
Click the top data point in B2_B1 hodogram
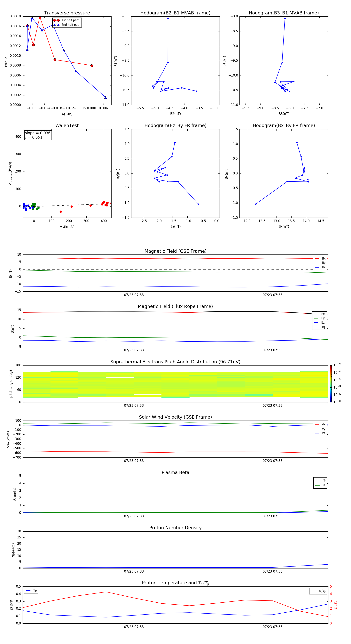click(168, 19)
